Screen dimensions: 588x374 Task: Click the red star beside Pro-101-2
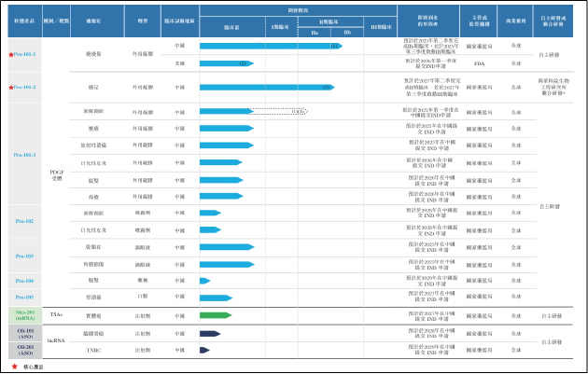(x=11, y=88)
